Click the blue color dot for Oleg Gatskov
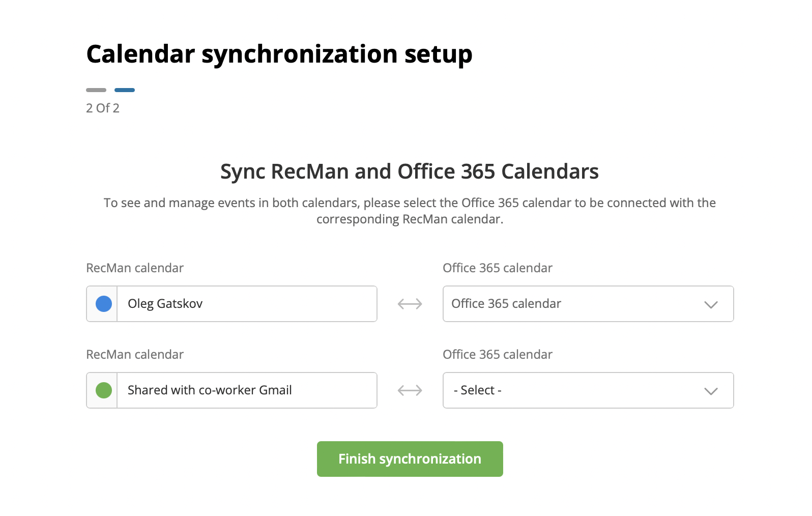The height and width of the screenshot is (516, 812). (x=104, y=304)
